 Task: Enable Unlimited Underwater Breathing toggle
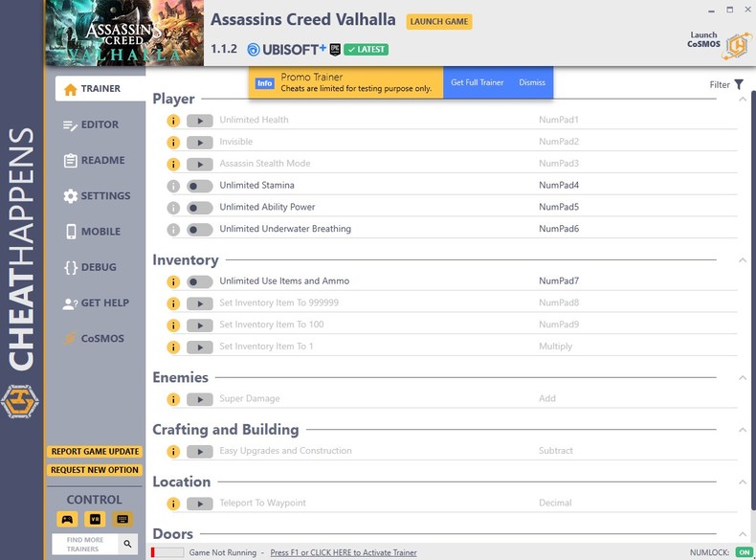[x=200, y=229]
